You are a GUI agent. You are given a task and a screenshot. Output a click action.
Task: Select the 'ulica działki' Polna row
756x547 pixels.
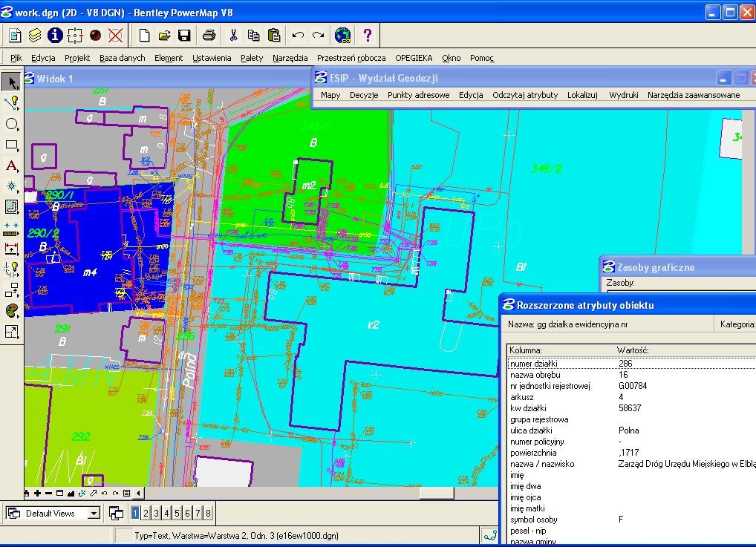[632, 430]
